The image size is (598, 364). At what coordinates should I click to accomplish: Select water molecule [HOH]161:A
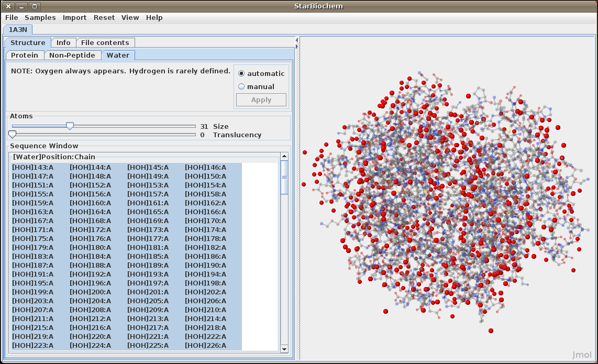(x=148, y=203)
